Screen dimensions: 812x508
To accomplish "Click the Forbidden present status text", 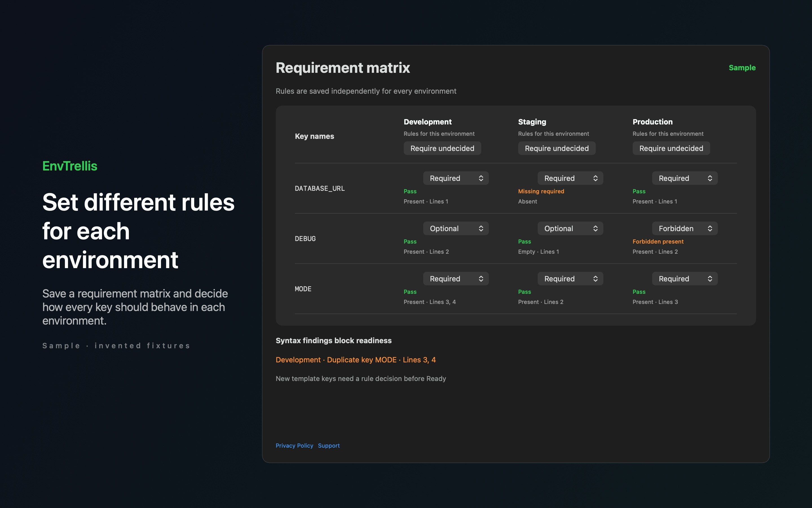I will click(658, 242).
